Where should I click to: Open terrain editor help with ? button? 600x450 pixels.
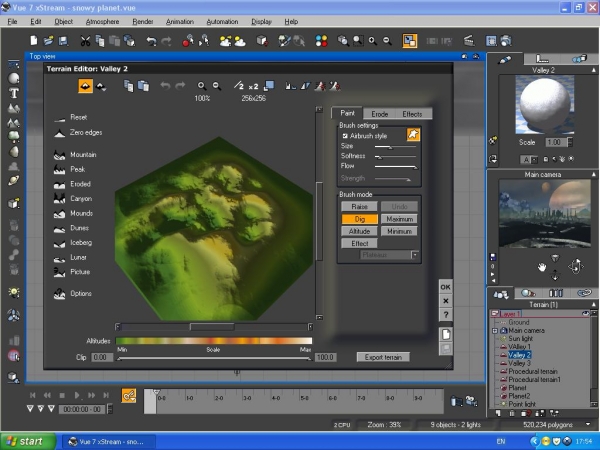click(x=445, y=315)
